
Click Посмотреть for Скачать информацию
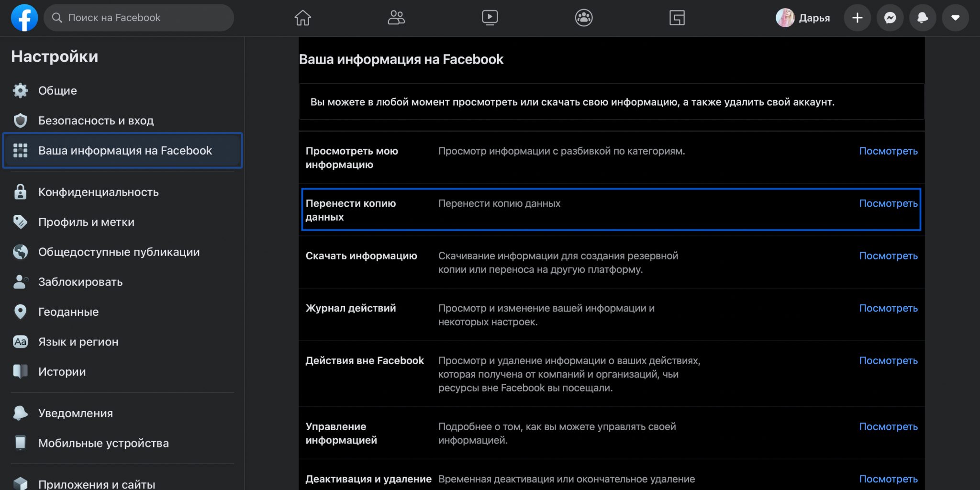pyautogui.click(x=888, y=256)
